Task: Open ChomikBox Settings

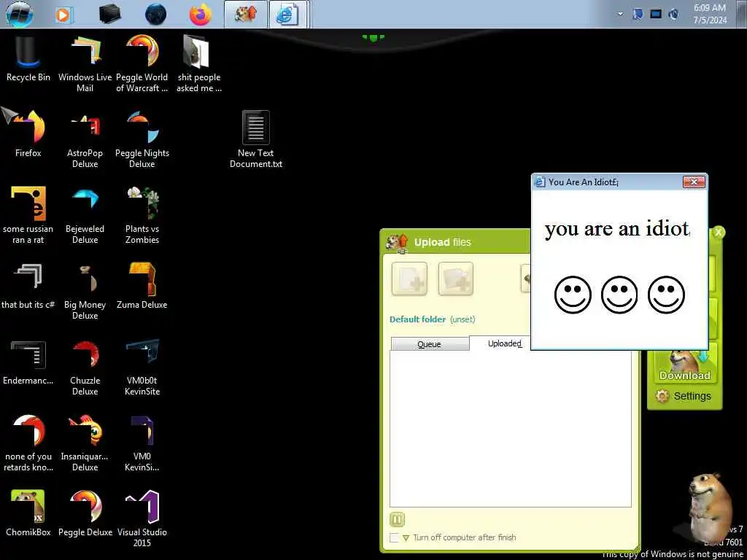Action: tap(683, 396)
